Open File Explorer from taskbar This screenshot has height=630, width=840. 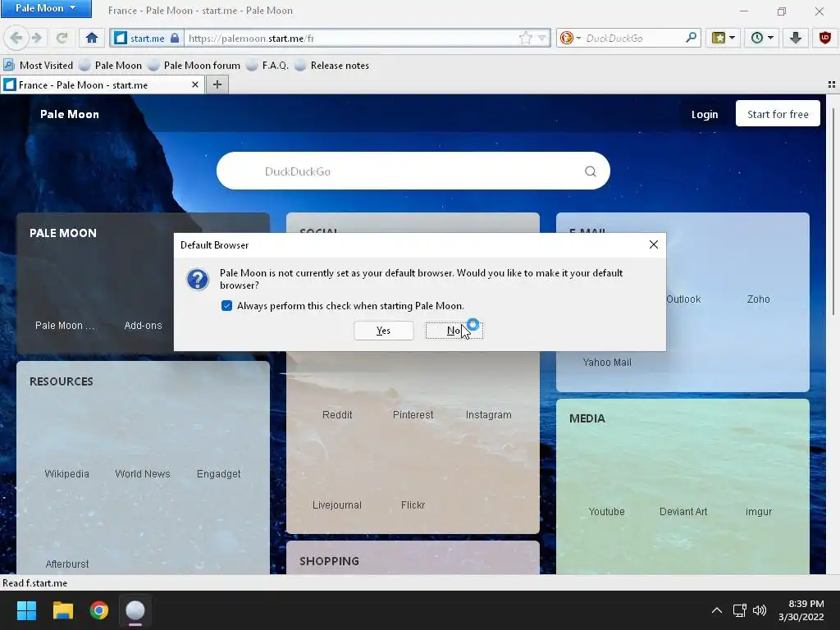[62, 610]
